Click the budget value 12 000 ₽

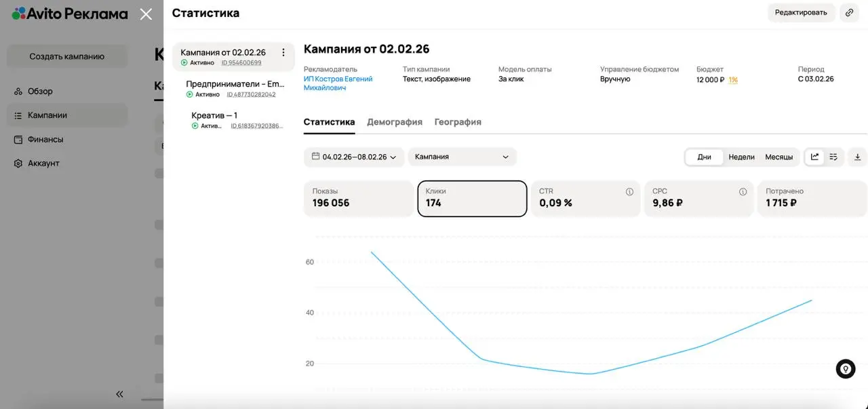[x=711, y=79]
